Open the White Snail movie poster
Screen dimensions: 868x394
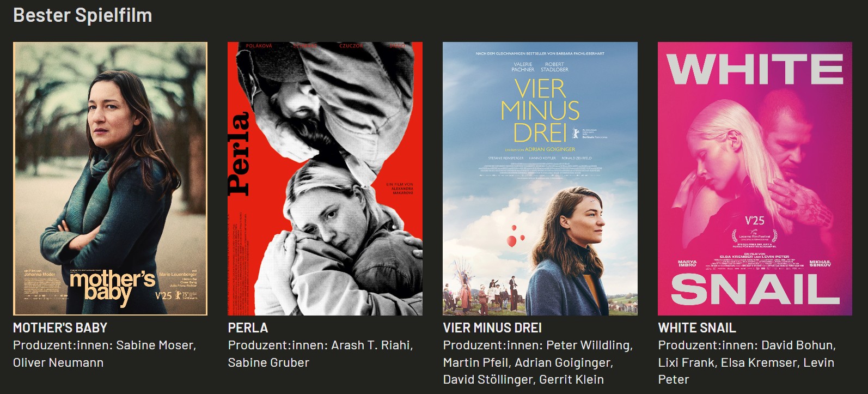point(755,179)
